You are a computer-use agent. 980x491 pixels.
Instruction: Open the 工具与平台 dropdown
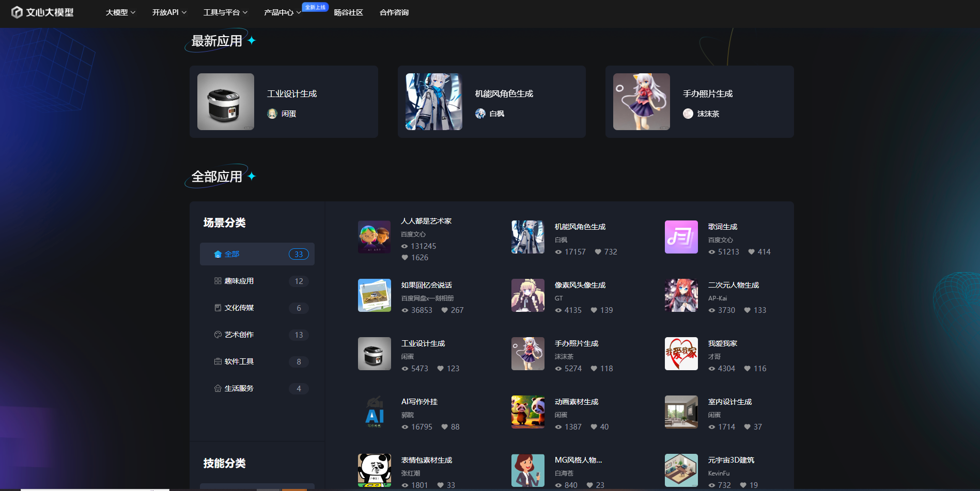(225, 12)
